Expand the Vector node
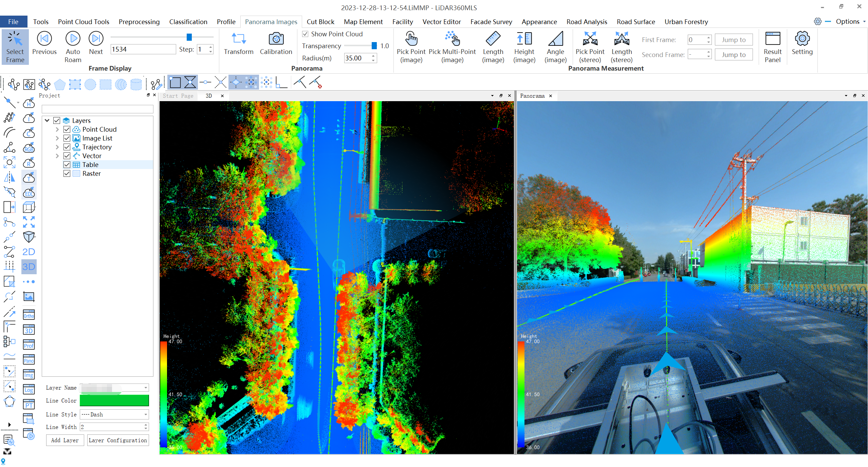The height and width of the screenshot is (467, 868). tap(57, 156)
